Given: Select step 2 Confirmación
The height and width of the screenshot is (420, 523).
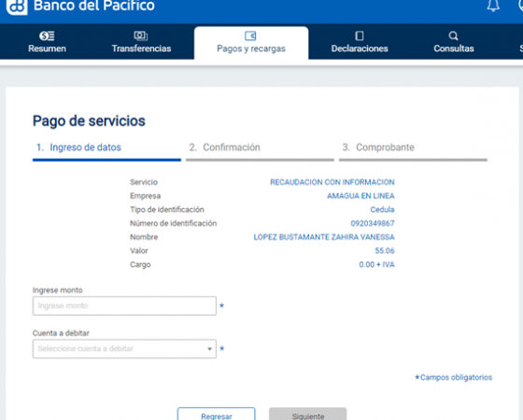Looking at the screenshot, I should (x=260, y=151).
